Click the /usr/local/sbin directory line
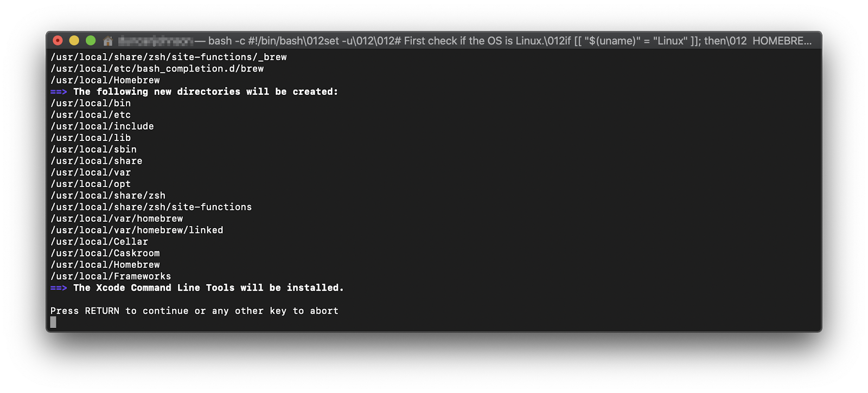This screenshot has width=868, height=393. pos(93,150)
